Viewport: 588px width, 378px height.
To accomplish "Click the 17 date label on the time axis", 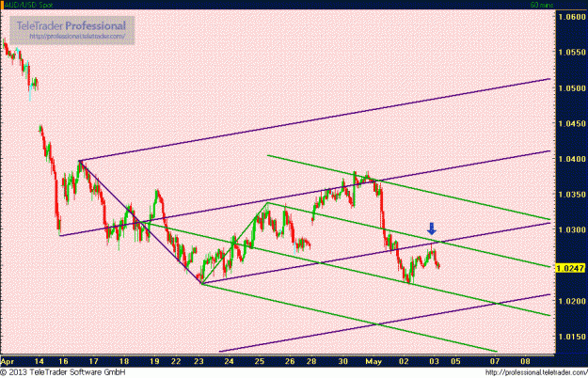I will [x=94, y=361].
